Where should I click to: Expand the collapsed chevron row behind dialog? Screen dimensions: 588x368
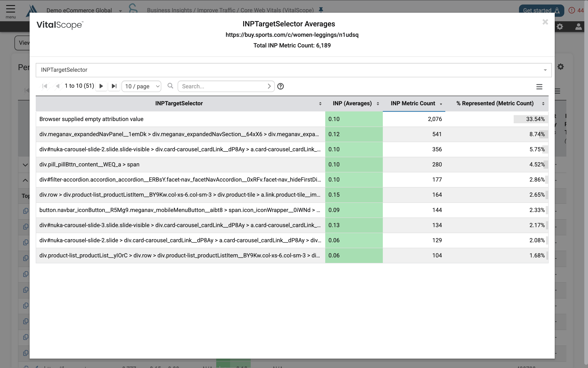click(25, 165)
